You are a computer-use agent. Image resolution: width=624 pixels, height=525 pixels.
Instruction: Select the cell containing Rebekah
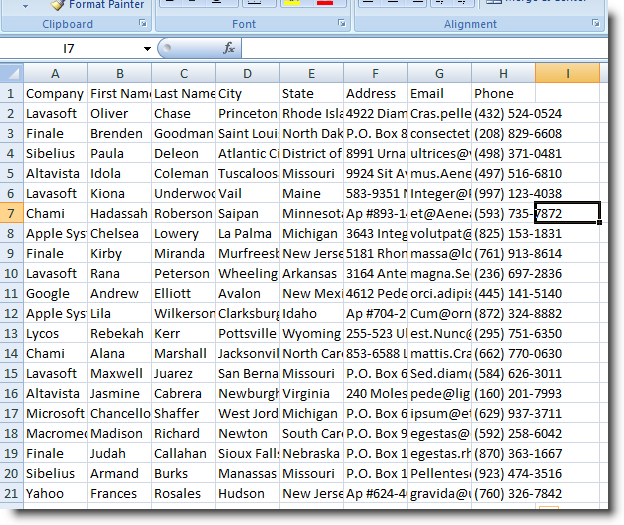[x=119, y=333]
